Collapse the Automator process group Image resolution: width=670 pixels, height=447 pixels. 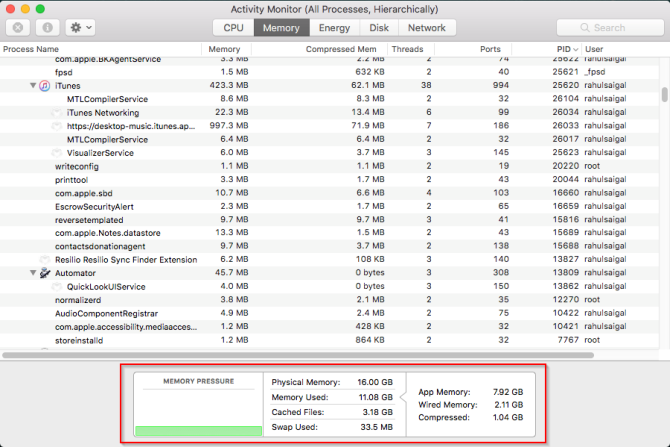point(33,273)
